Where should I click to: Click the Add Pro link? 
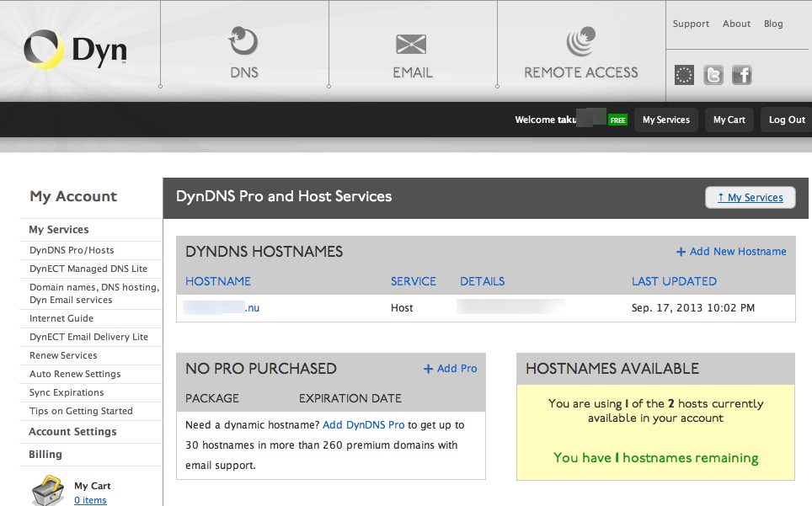[450, 369]
